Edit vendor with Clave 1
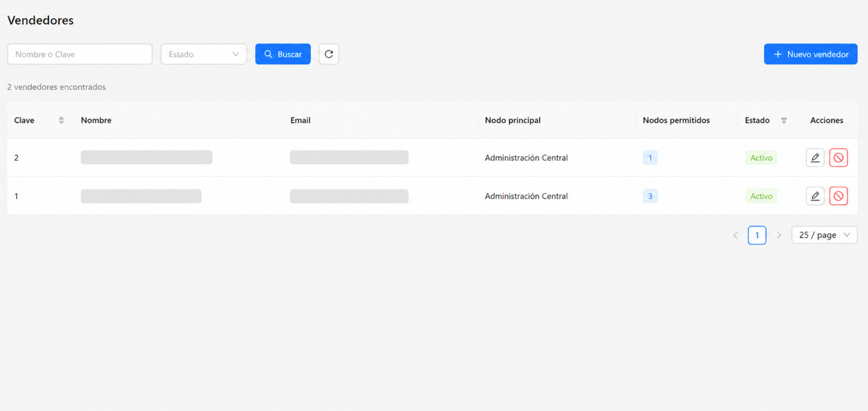The width and height of the screenshot is (868, 411). 815,196
